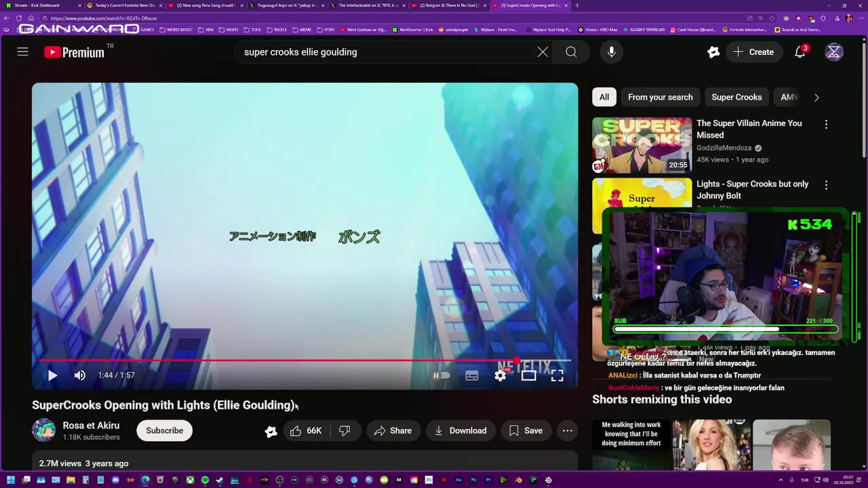Open the notifications bell
This screenshot has width=868, height=488.
[800, 52]
